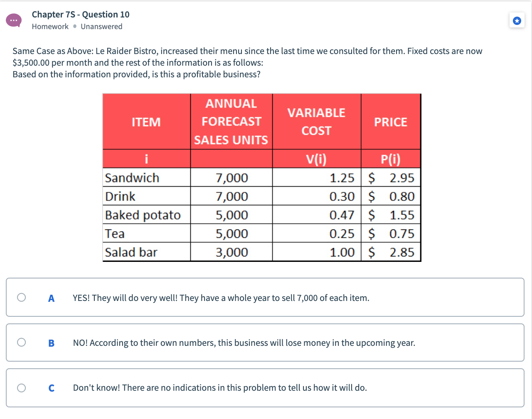The height and width of the screenshot is (419, 532).
Task: Click the "P(i)" subheader cell
Action: [x=391, y=159]
